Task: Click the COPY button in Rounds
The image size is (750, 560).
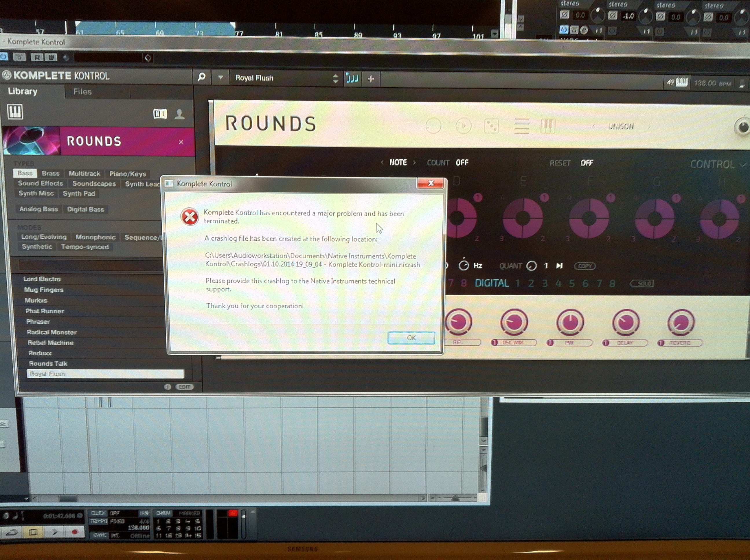Action: pos(585,266)
